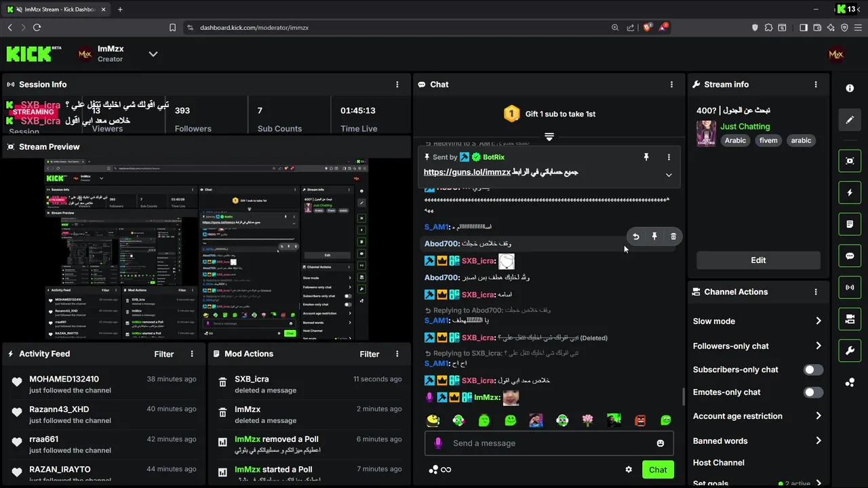Click the wrench icon in right sidebar
The height and width of the screenshot is (488, 868).
[850, 350]
